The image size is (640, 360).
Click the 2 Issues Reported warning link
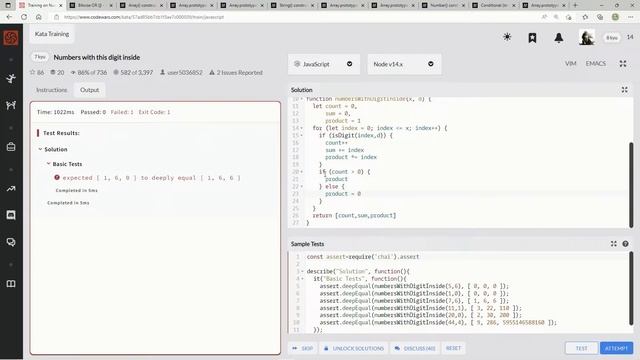(x=236, y=72)
